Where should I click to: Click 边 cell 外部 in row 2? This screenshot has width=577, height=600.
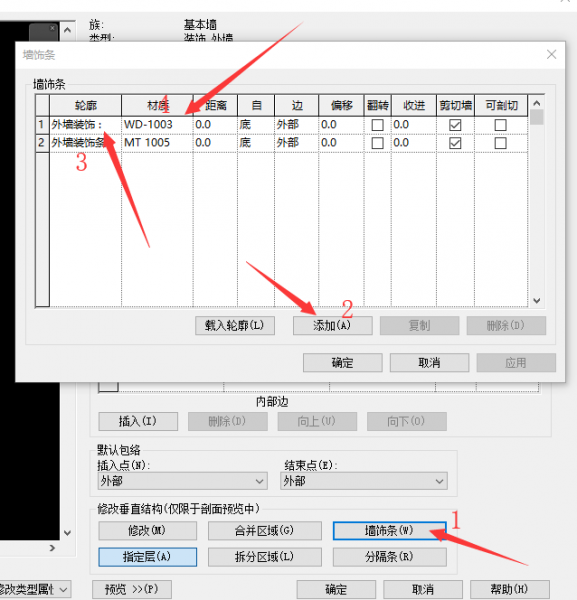click(x=296, y=143)
